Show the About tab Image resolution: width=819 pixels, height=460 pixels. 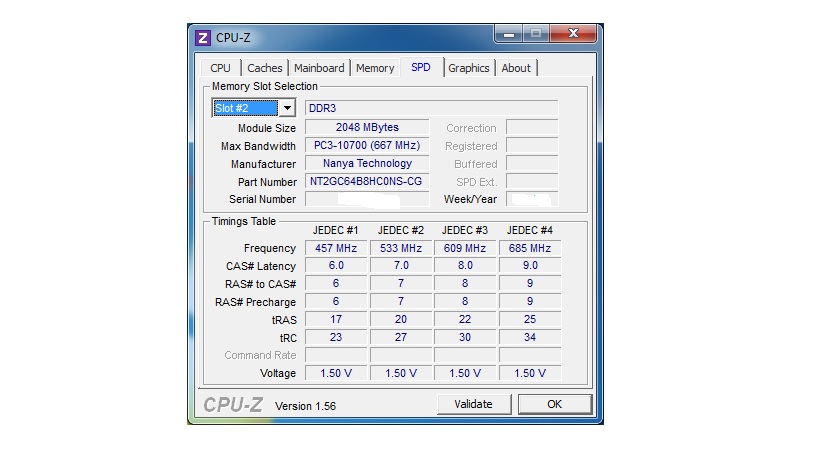click(516, 68)
